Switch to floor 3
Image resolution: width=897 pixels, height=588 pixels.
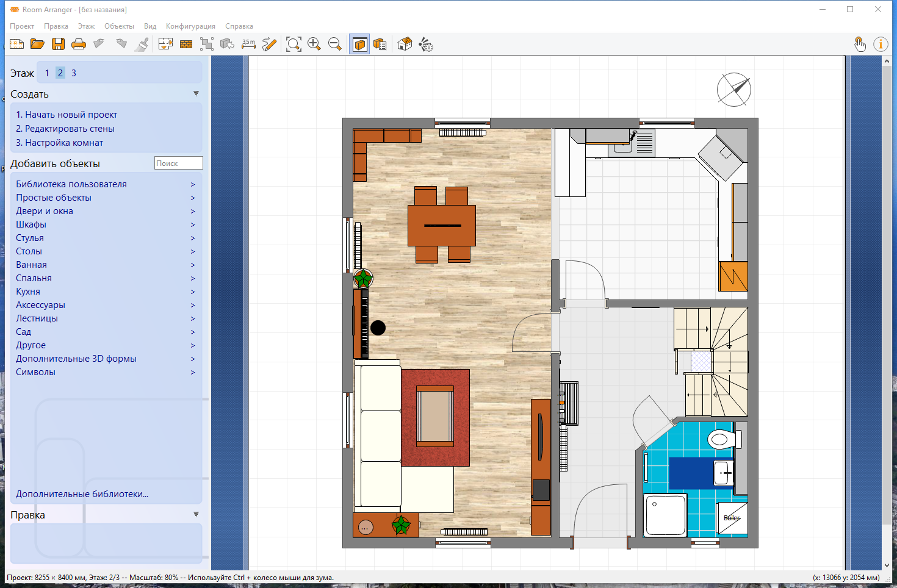74,73
